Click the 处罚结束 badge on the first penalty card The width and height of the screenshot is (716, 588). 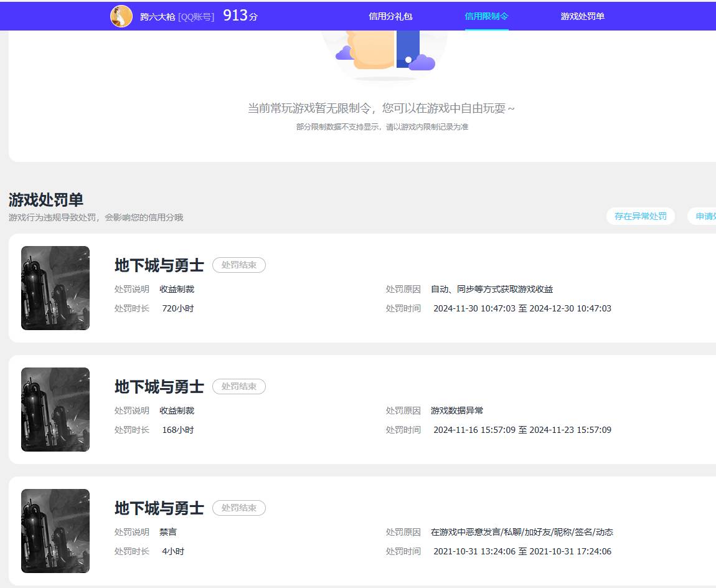[239, 265]
